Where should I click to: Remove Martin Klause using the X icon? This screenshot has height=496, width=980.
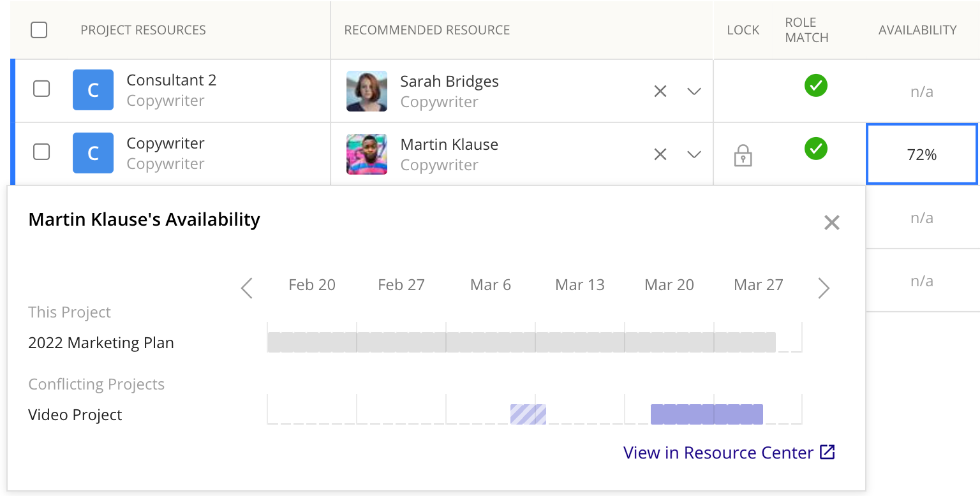[660, 154]
